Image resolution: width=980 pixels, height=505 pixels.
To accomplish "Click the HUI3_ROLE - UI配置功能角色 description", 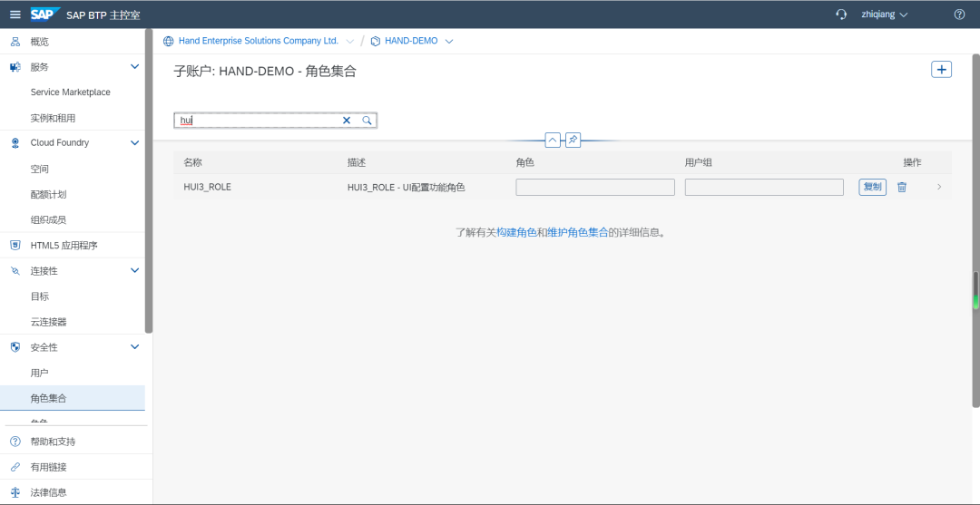I will click(407, 188).
